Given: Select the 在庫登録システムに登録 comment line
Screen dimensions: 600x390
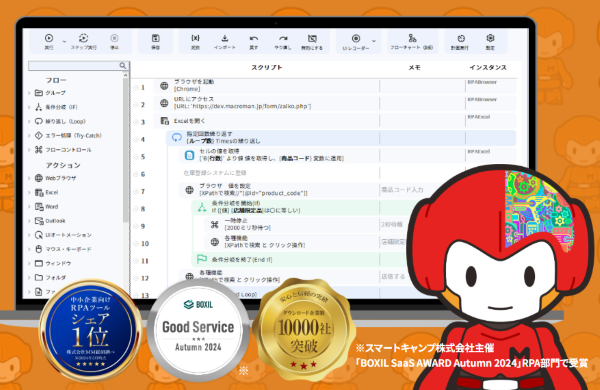Looking at the screenshot, I should pyautogui.click(x=215, y=173).
